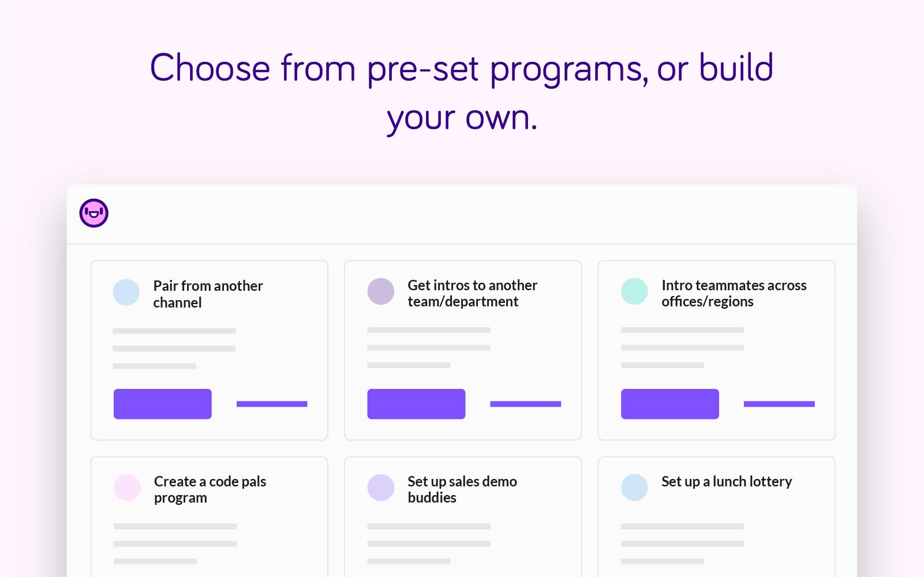Click the pink circle icon for Create a code pals program
This screenshot has height=577, width=924.
tap(127, 488)
